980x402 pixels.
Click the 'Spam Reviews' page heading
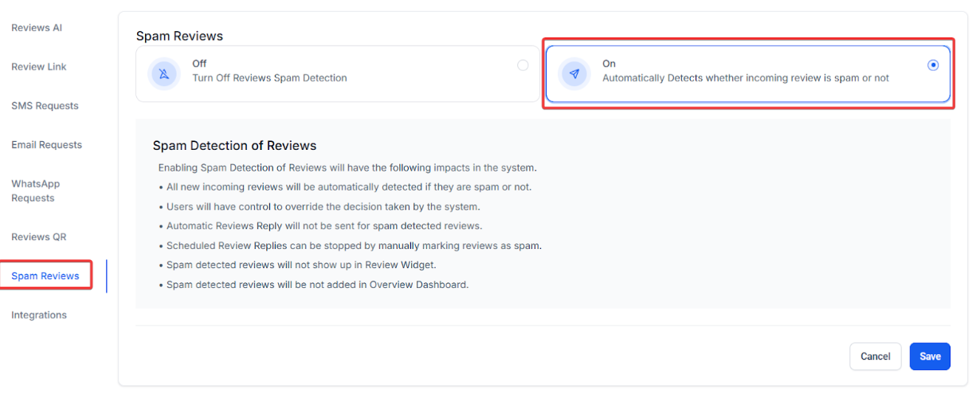(179, 36)
